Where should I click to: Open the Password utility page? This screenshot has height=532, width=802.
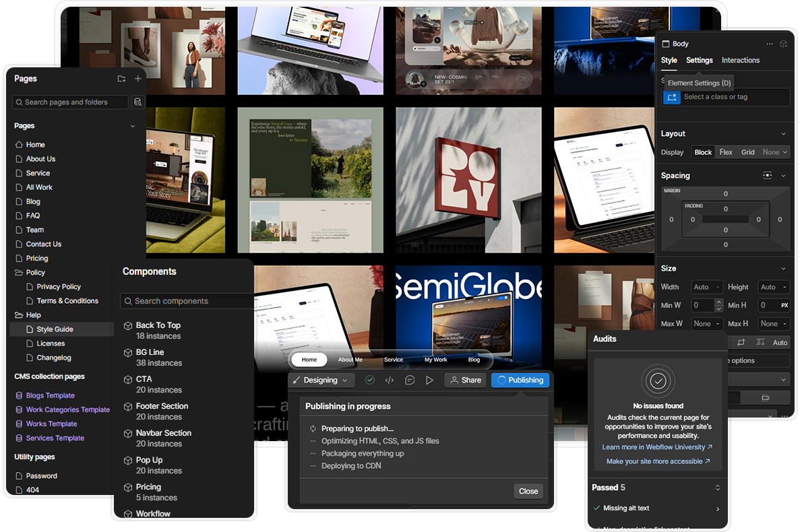point(41,476)
